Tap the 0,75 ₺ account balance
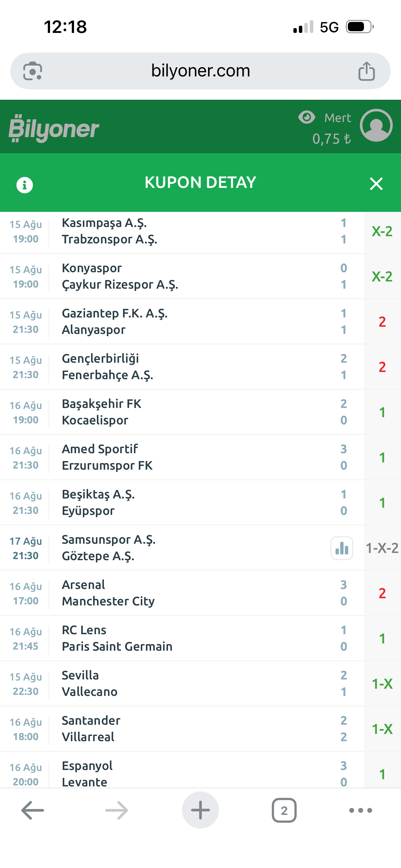The image size is (401, 868). (x=331, y=139)
